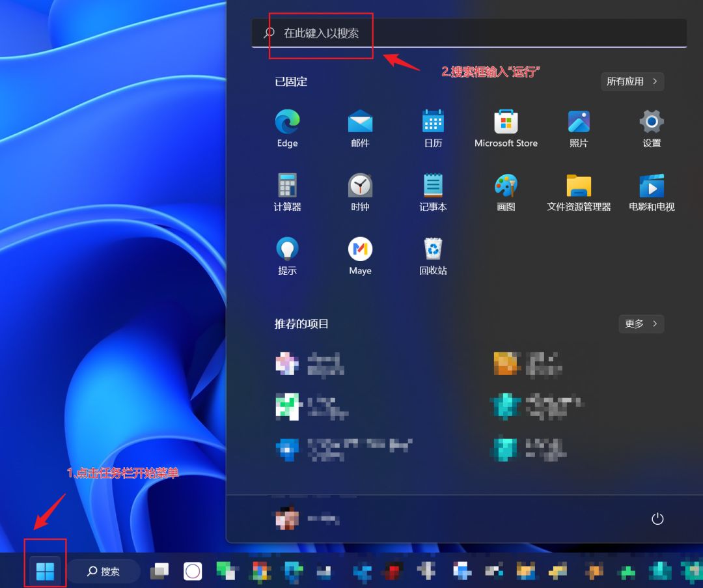Click the power button icon
The image size is (703, 588).
tap(657, 519)
